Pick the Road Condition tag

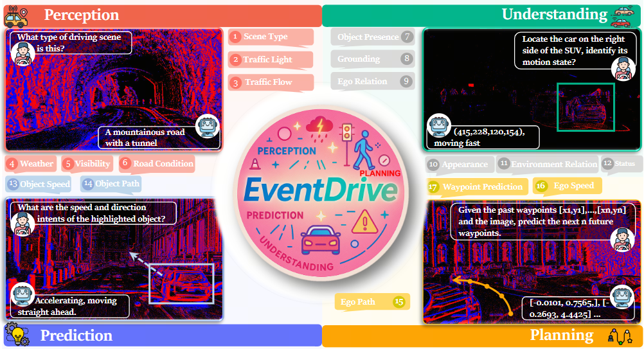coord(157,164)
